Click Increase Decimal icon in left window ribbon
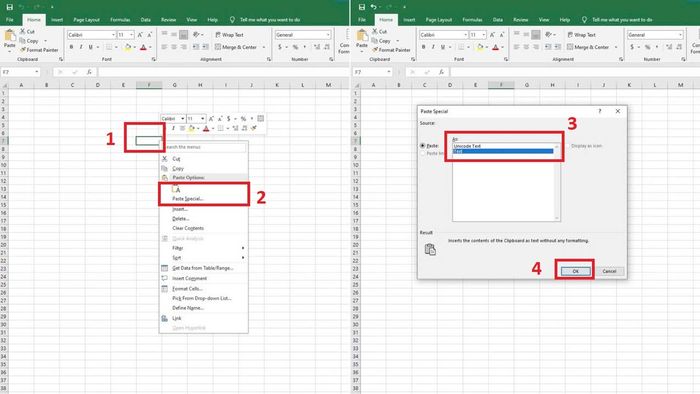Viewport: 700px width, 394px height. [317, 47]
